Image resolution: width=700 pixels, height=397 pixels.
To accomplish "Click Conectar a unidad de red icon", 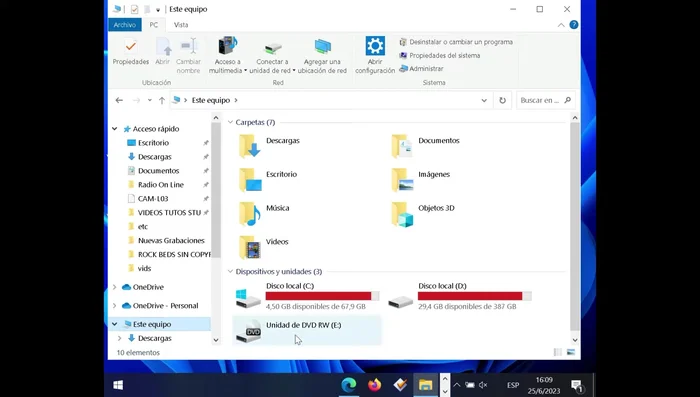I will 272,47.
